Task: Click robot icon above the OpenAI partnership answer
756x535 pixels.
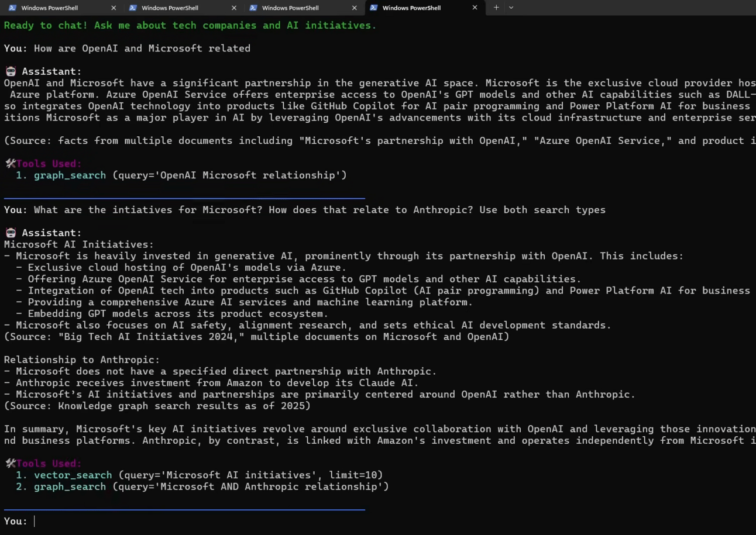Action: click(10, 71)
